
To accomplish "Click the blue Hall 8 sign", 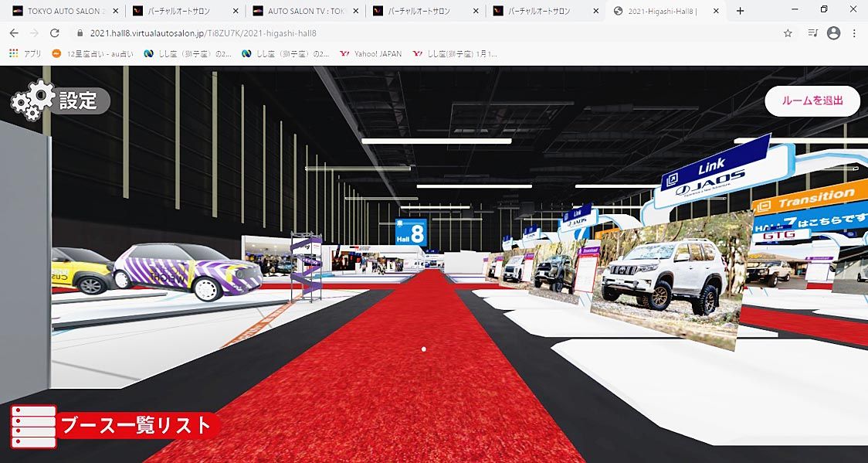I will 411,232.
